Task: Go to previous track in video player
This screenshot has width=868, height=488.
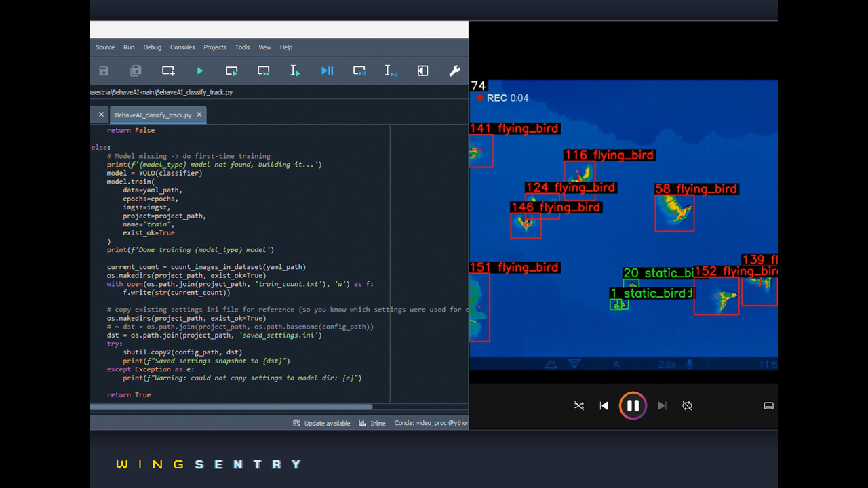Action: click(x=604, y=406)
